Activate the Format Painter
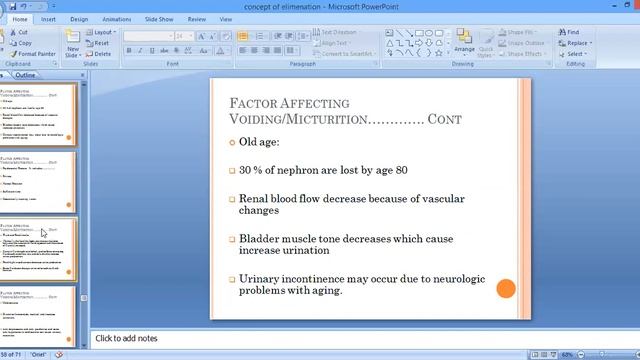Image resolution: width=640 pixels, height=360 pixels. tap(33, 53)
